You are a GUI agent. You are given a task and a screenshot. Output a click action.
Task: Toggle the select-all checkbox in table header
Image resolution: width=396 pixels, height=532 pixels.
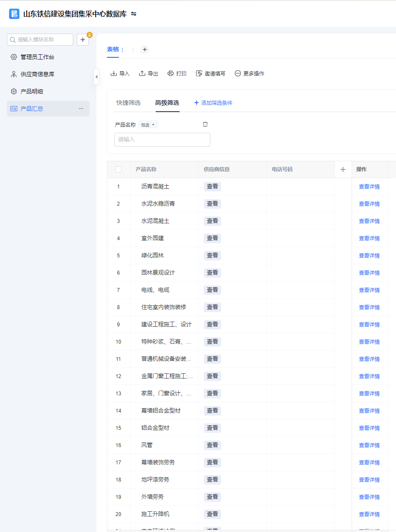pos(118,169)
